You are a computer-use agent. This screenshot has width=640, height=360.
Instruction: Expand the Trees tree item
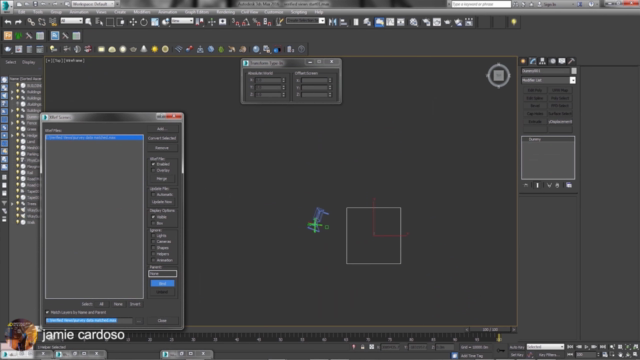pos(12,204)
